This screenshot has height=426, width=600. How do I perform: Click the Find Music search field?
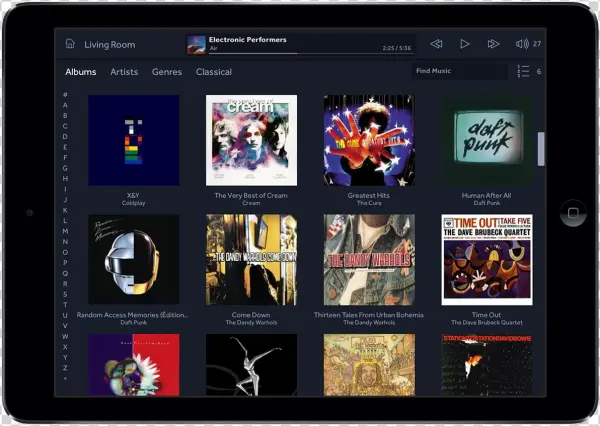[460, 72]
